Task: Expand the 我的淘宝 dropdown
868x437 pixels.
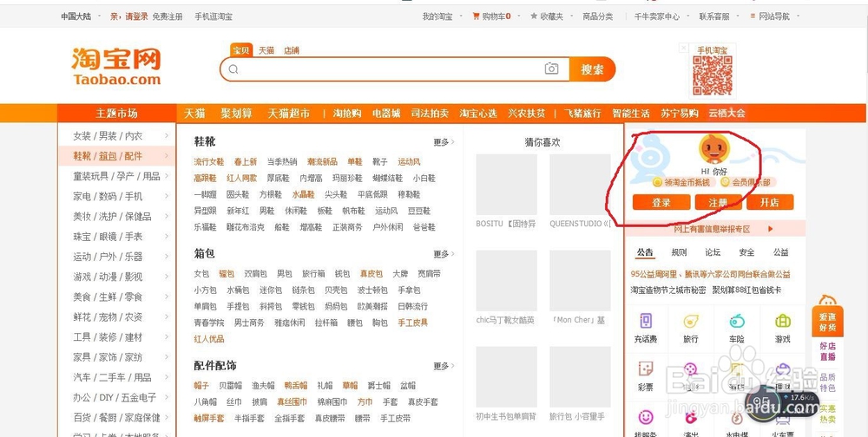Action: [441, 16]
